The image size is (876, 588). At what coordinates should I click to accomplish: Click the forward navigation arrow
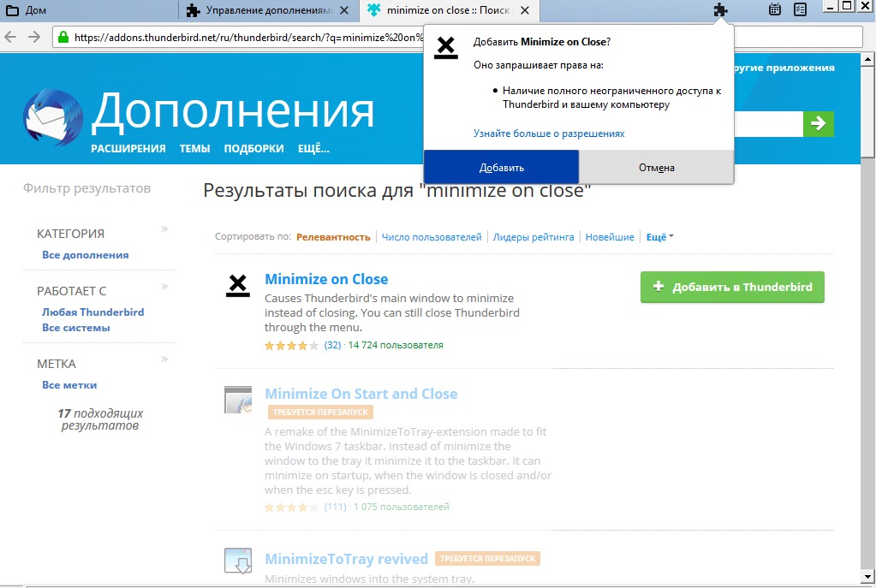coord(34,37)
